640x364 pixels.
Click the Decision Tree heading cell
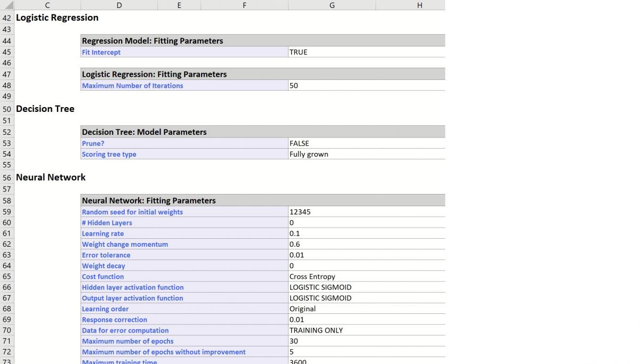pos(45,109)
